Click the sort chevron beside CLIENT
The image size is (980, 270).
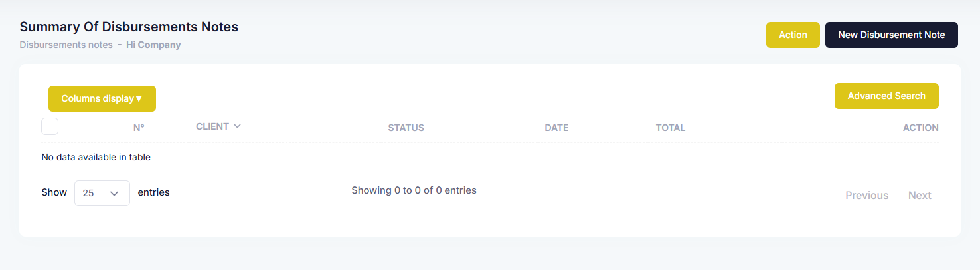(238, 126)
